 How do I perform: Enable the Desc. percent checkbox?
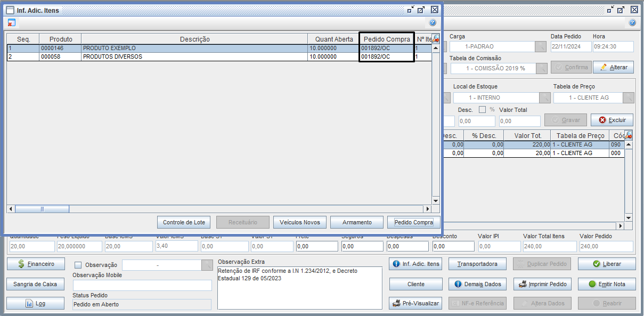[482, 110]
